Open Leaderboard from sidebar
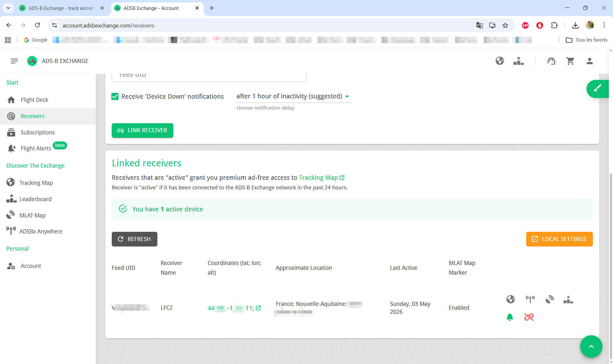This screenshot has height=364, width=613. point(48,199)
